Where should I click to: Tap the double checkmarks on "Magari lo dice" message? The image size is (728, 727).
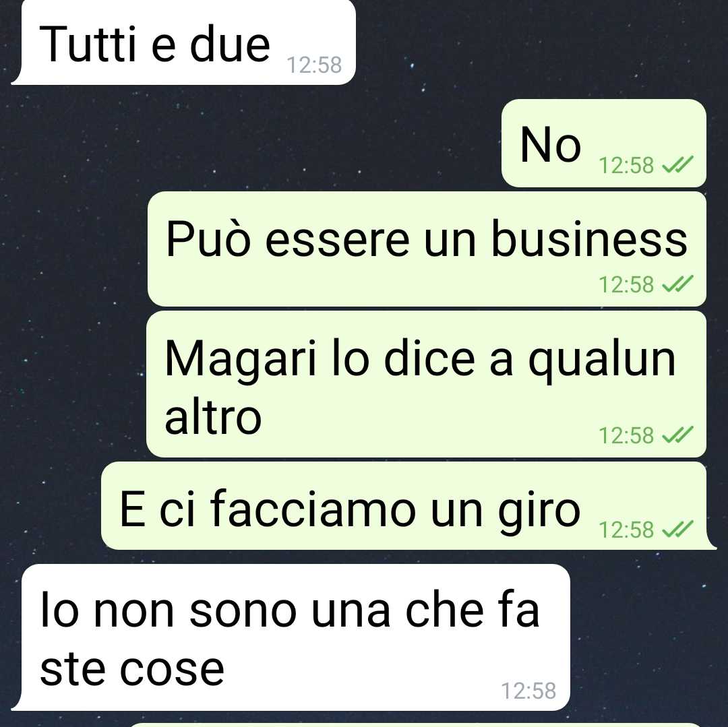[x=677, y=435]
